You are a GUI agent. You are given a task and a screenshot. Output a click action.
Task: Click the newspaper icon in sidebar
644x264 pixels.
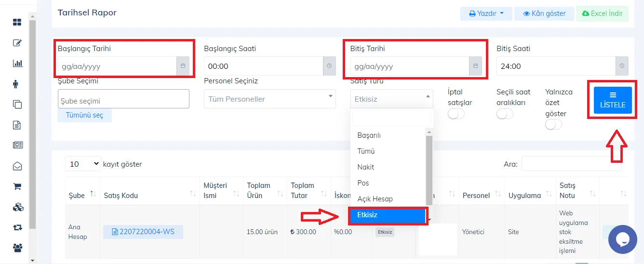[x=17, y=145]
